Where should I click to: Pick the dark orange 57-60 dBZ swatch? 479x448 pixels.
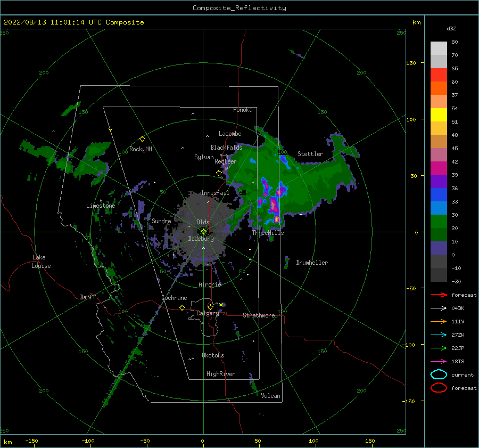pos(439,88)
